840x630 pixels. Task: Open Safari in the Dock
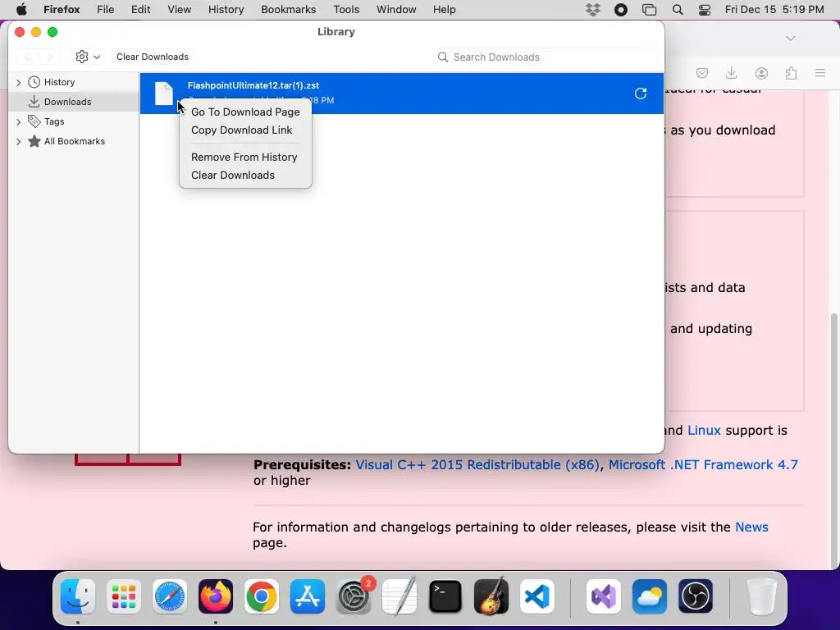coord(170,596)
